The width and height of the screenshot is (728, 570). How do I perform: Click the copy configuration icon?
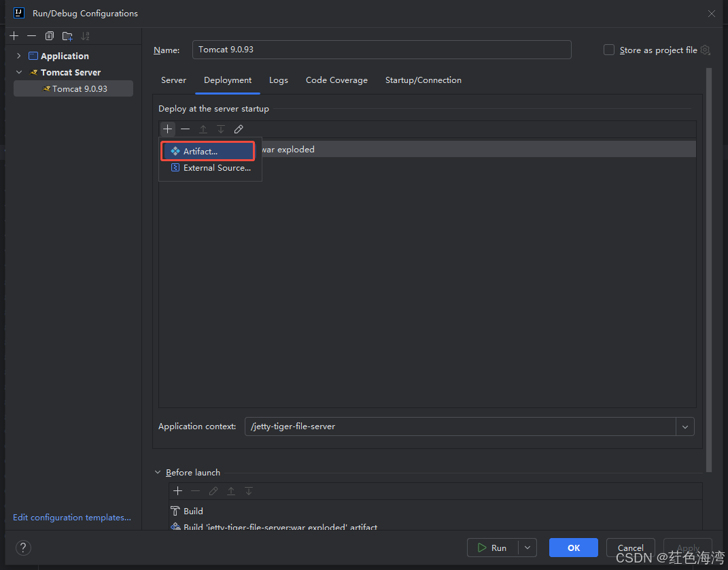tap(50, 36)
